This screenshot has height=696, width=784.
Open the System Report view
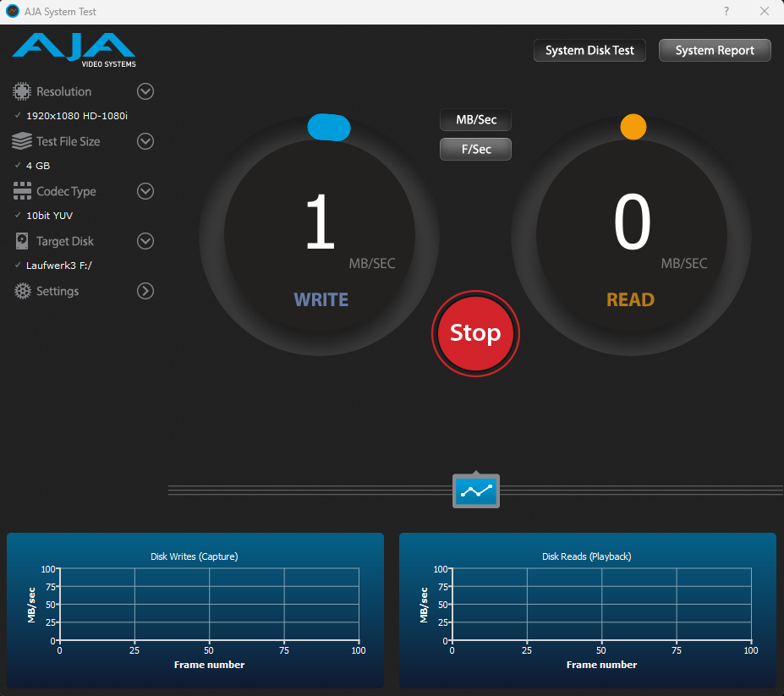click(x=715, y=50)
